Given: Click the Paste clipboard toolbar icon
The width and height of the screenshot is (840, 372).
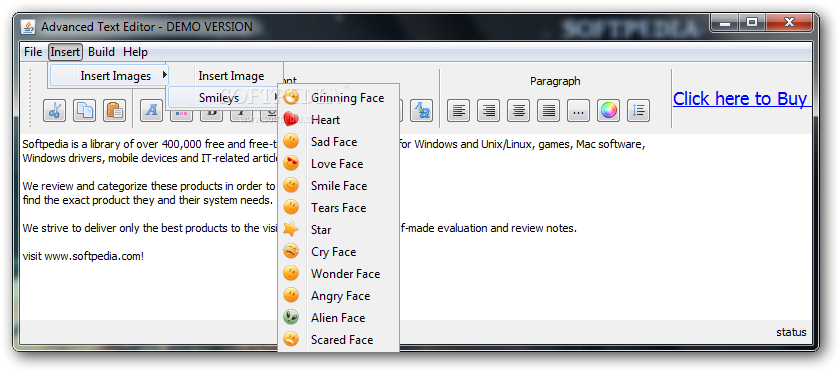Looking at the screenshot, I should (114, 110).
